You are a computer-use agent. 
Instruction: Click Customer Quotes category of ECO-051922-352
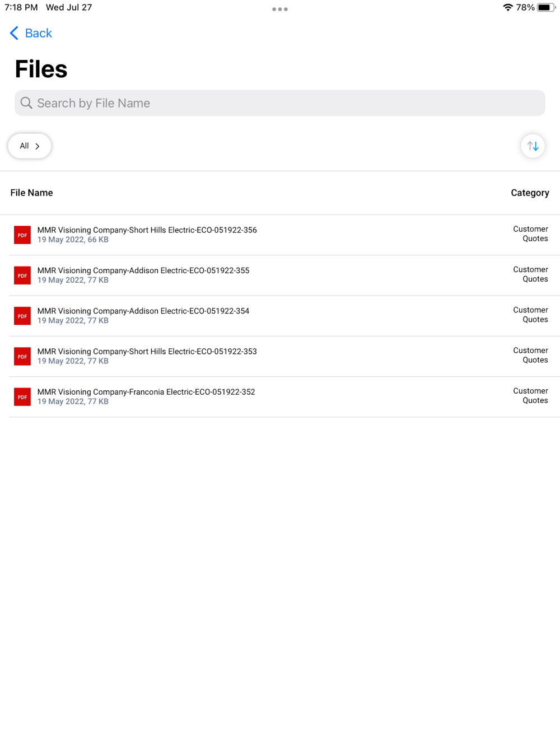click(531, 395)
